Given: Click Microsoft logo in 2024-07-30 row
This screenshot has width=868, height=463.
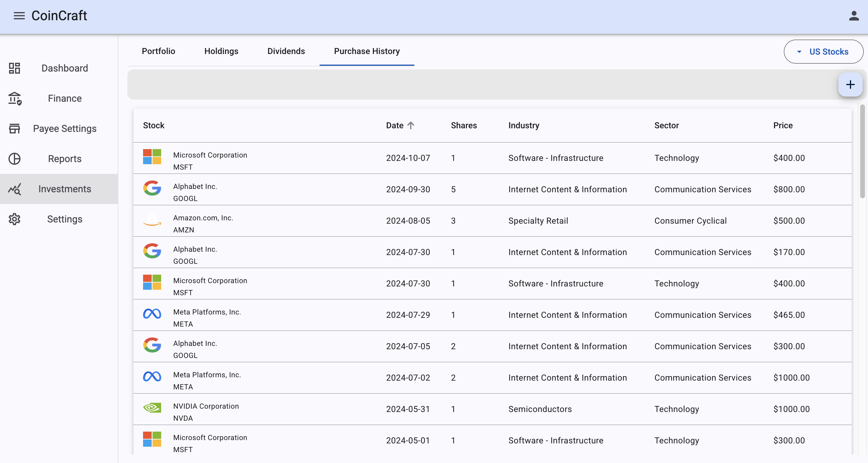Looking at the screenshot, I should pos(152,282).
